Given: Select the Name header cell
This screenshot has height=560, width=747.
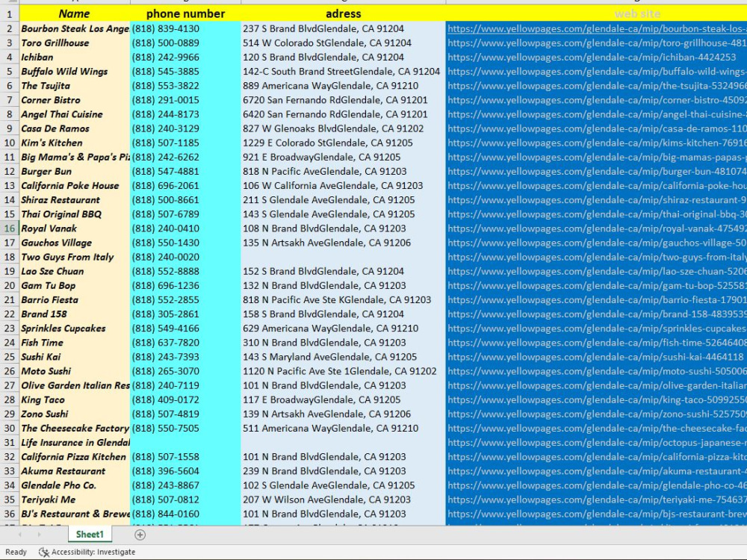Looking at the screenshot, I should (x=74, y=13).
